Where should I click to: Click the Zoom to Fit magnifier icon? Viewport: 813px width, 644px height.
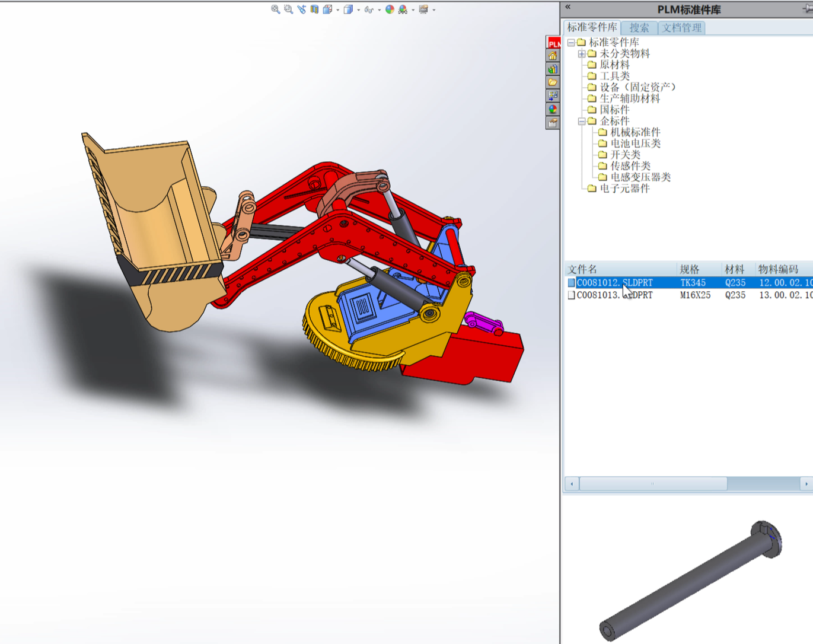pos(275,9)
